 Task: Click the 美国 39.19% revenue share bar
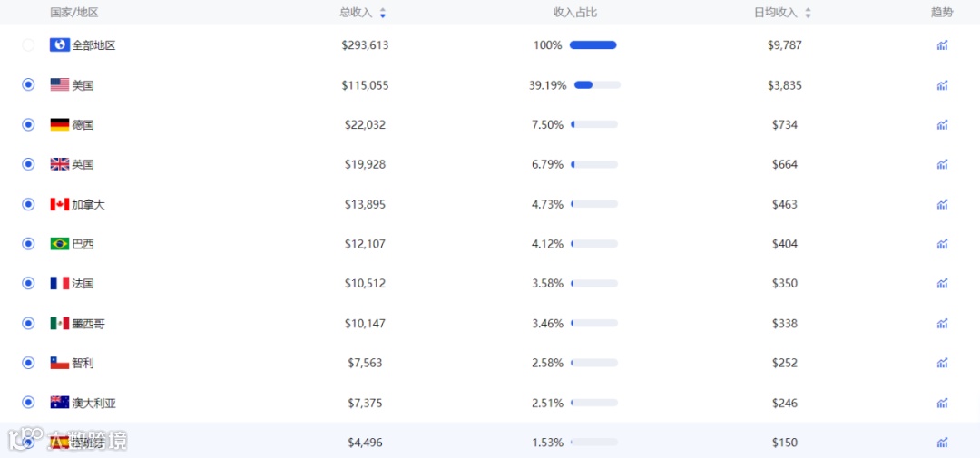(597, 85)
